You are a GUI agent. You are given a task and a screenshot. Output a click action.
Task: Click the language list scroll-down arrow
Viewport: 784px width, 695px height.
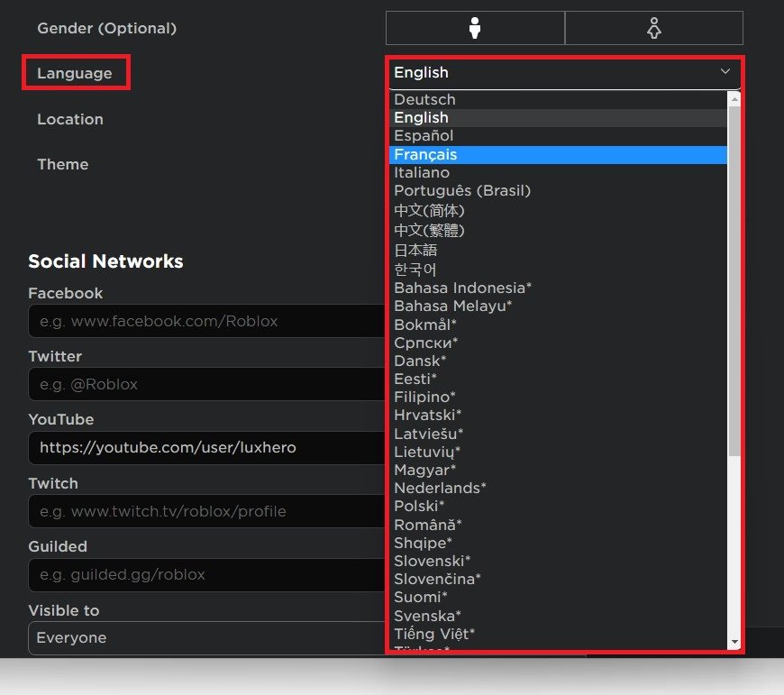734,642
